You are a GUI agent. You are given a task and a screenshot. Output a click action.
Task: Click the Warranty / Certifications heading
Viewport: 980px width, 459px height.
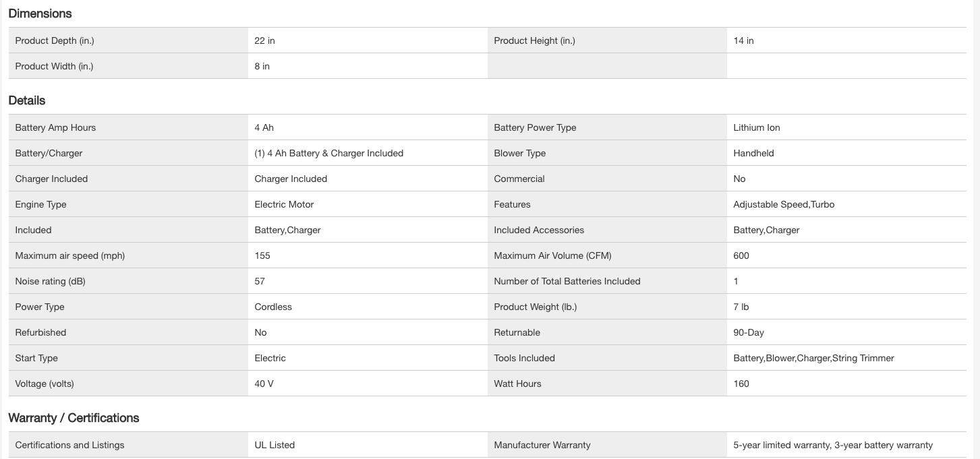74,418
